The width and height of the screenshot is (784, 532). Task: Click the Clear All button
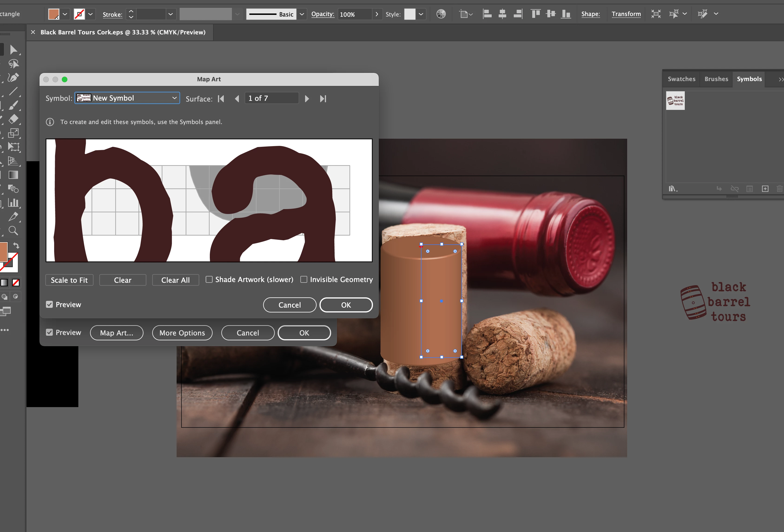[x=175, y=280]
